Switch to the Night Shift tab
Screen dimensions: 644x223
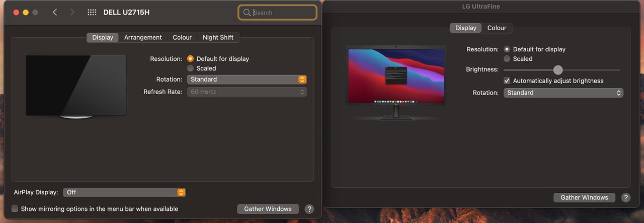point(218,37)
